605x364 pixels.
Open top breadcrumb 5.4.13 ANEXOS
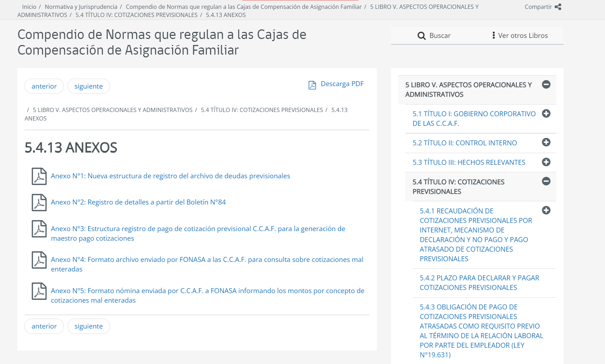click(226, 15)
